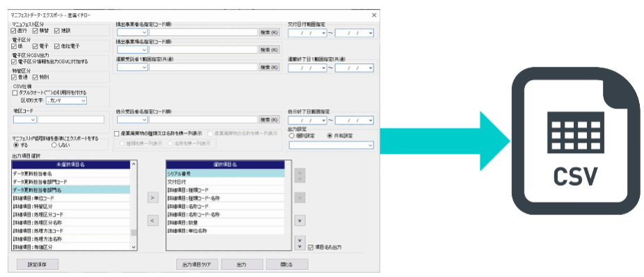Click 検索 (K) beside 運搬受託者1範囲指定
Viewport: 644px width, 277px height.
click(269, 68)
